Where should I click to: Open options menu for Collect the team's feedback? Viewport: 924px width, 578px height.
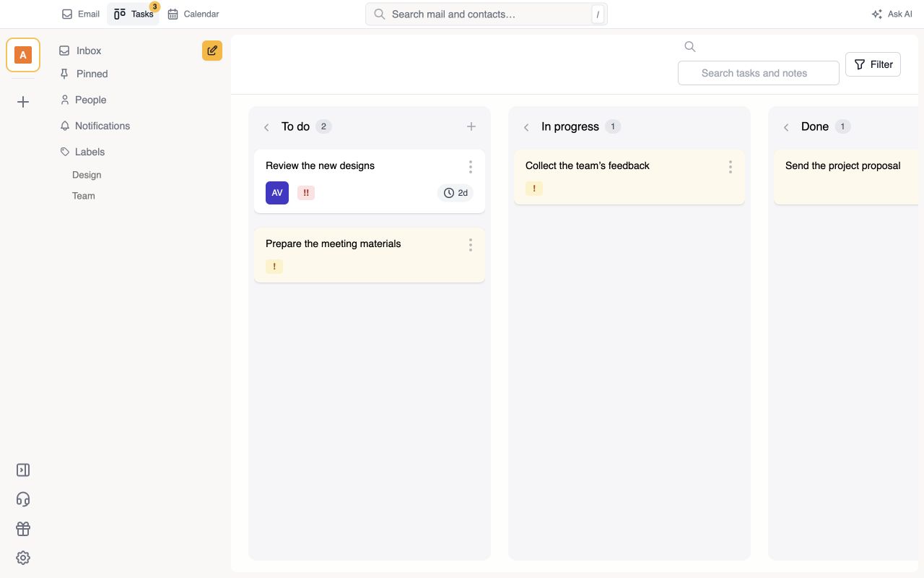point(731,167)
